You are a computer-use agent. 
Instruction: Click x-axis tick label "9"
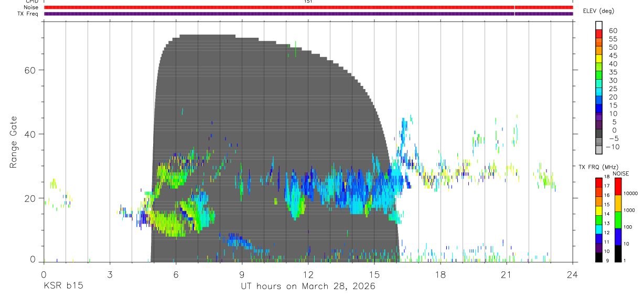click(x=242, y=275)
